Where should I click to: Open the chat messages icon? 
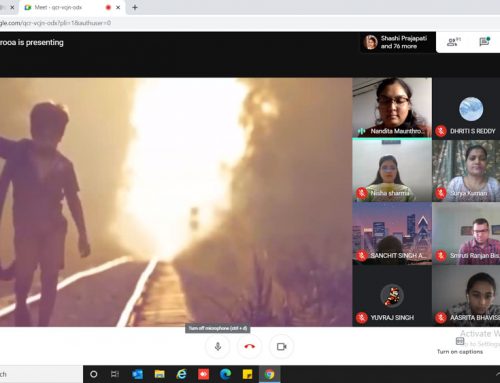pos(484,42)
